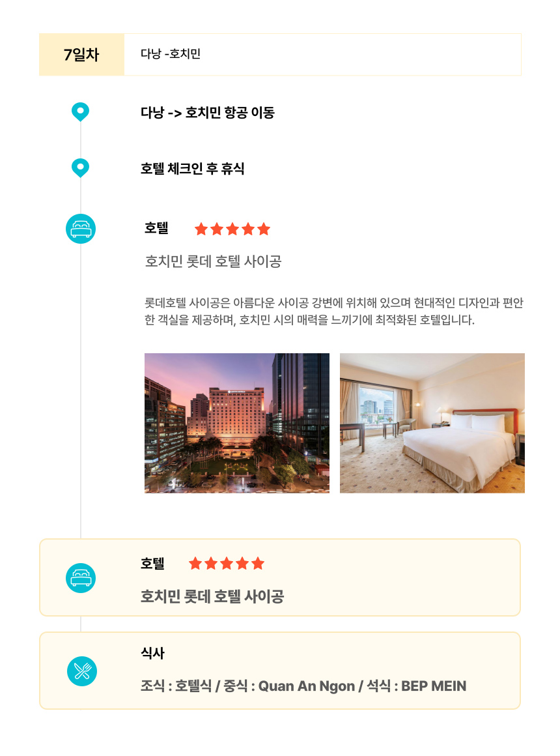The image size is (560, 756).
Task: Click the hotel description paragraph
Action: click(334, 312)
